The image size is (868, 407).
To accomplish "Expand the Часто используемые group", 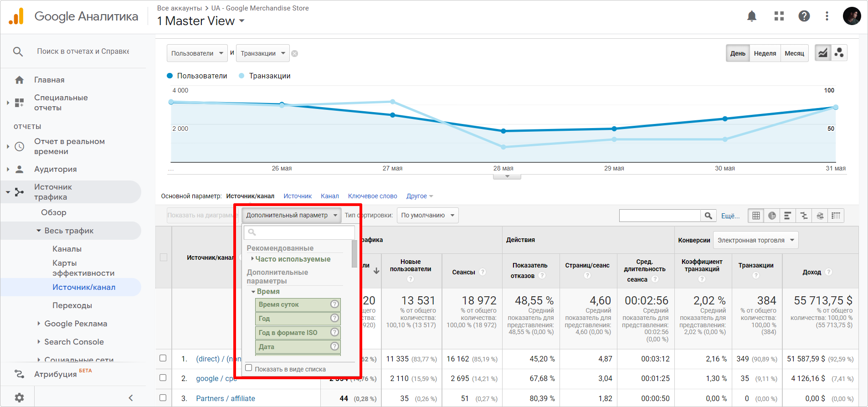I will pyautogui.click(x=291, y=259).
